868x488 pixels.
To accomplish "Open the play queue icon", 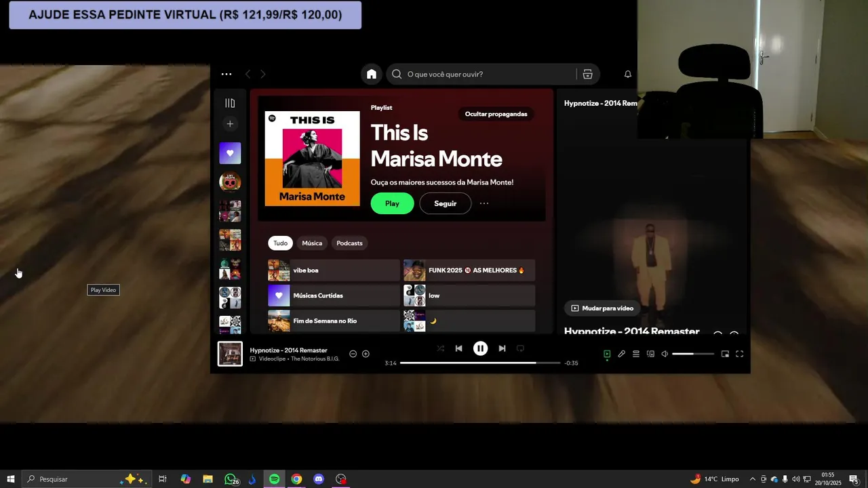I will [x=636, y=354].
